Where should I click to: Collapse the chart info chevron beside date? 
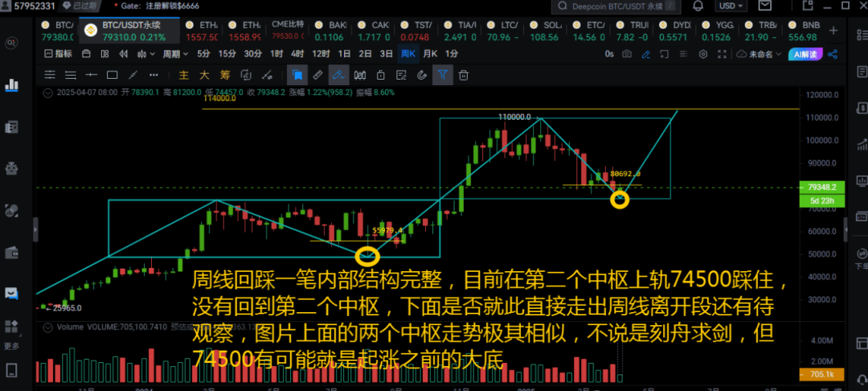click(48, 93)
